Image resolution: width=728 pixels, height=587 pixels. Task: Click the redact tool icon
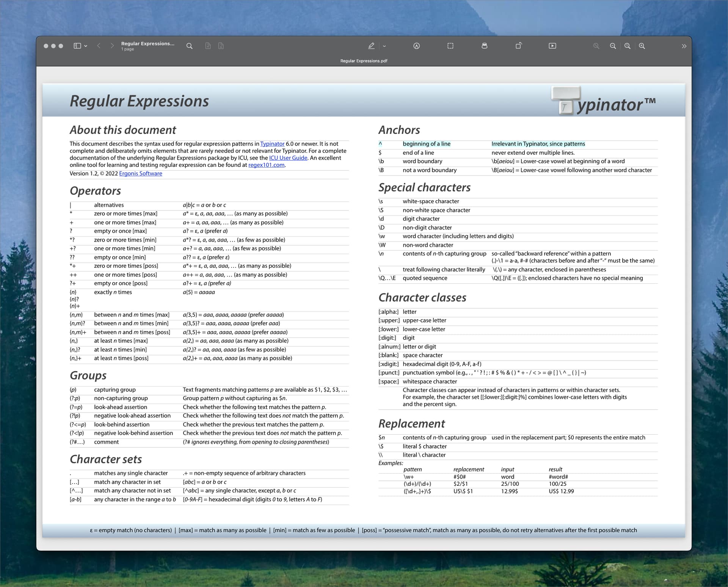[x=484, y=46]
